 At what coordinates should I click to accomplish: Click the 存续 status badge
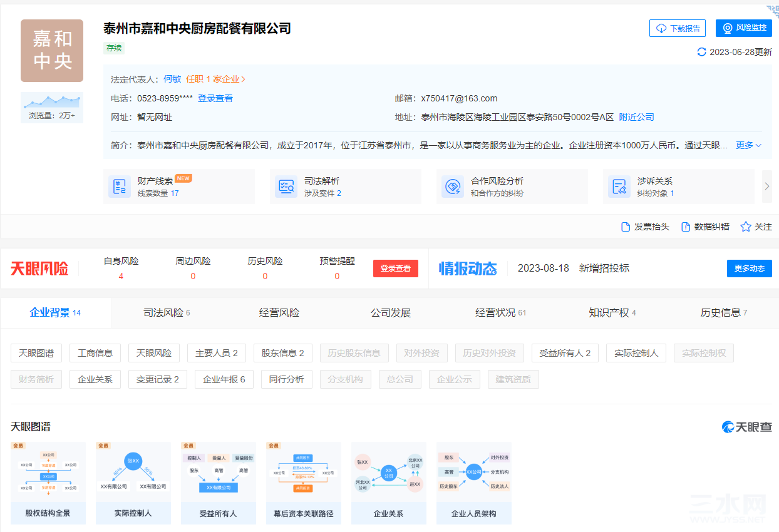[114, 48]
